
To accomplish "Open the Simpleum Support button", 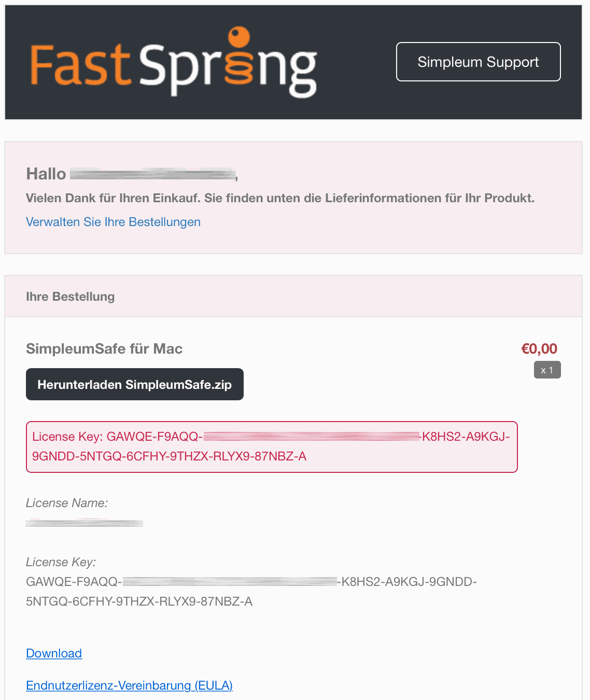I will pyautogui.click(x=478, y=62).
